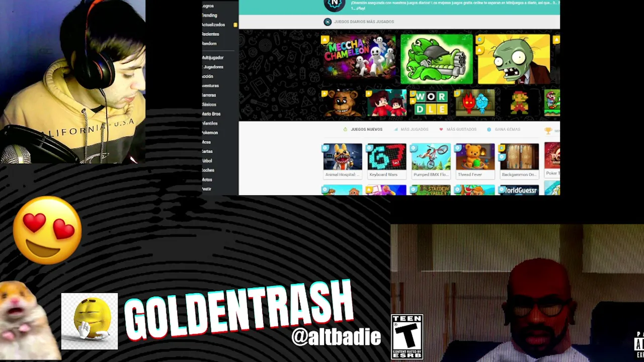644x362 pixels.
Task: Click the Keyboard Wars title link
Action: coord(383,174)
